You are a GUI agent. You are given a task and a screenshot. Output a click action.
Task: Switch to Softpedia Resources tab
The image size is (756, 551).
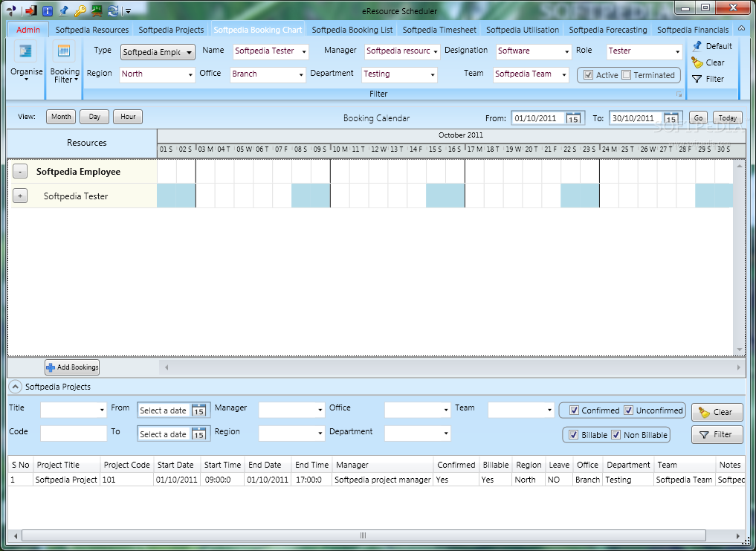coord(92,30)
